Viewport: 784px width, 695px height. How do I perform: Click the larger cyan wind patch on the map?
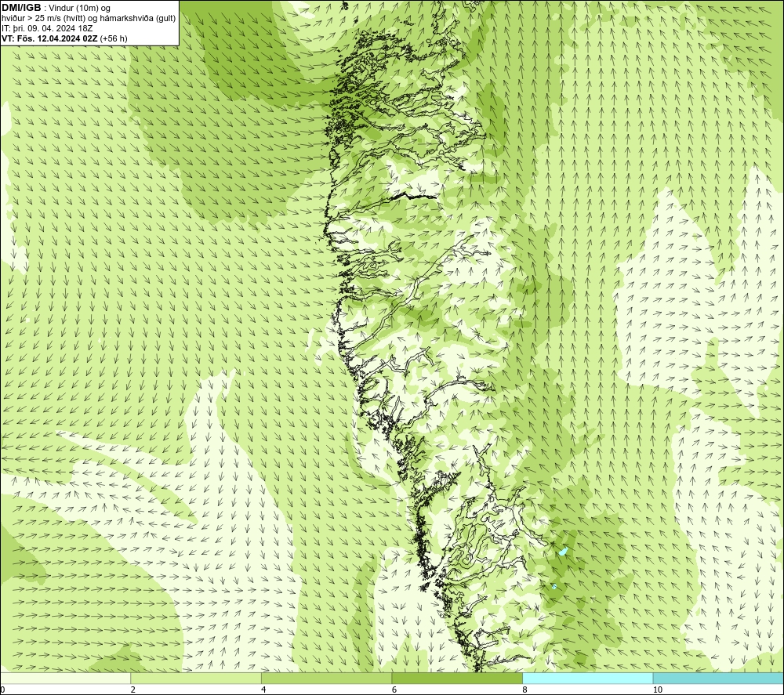click(563, 552)
